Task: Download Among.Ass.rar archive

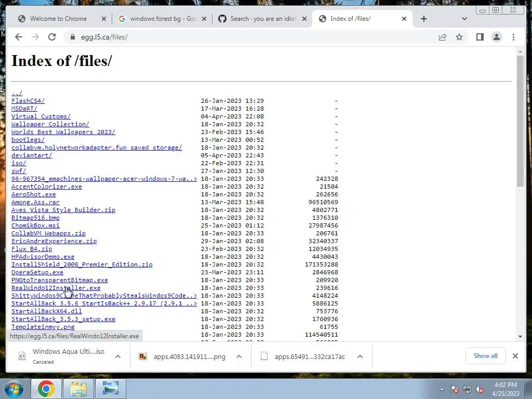Action: click(x=35, y=202)
